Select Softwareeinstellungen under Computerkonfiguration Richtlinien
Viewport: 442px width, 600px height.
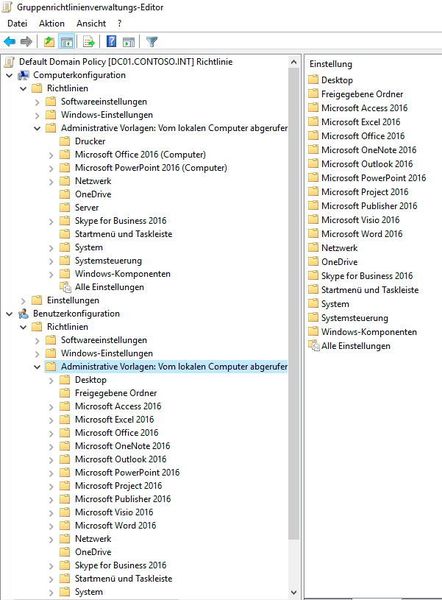(x=104, y=101)
